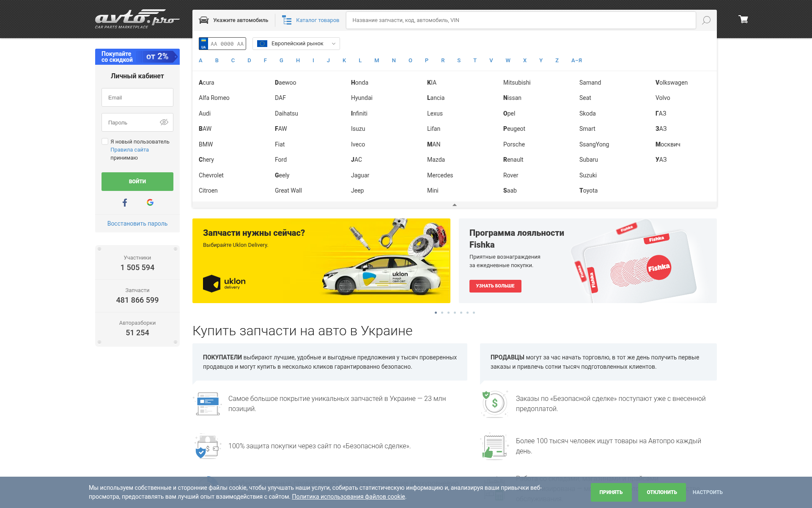The height and width of the screenshot is (508, 812).
Task: Collapse the brand list with the up arrow
Action: pyautogui.click(x=455, y=205)
